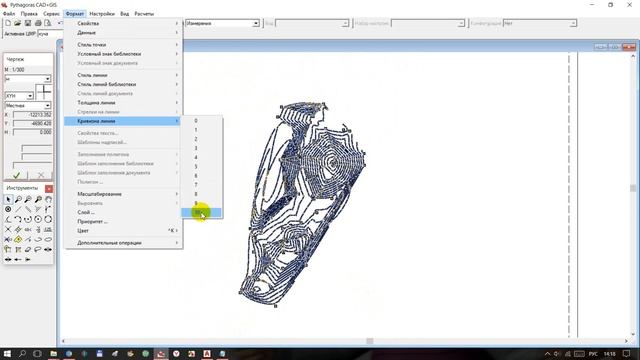
Task: Select the pan hand tool
Action: tap(48, 199)
